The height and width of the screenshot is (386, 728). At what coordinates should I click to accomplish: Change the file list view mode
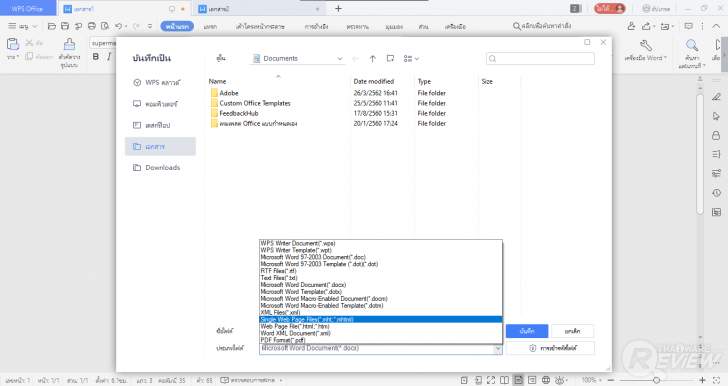coord(411,59)
